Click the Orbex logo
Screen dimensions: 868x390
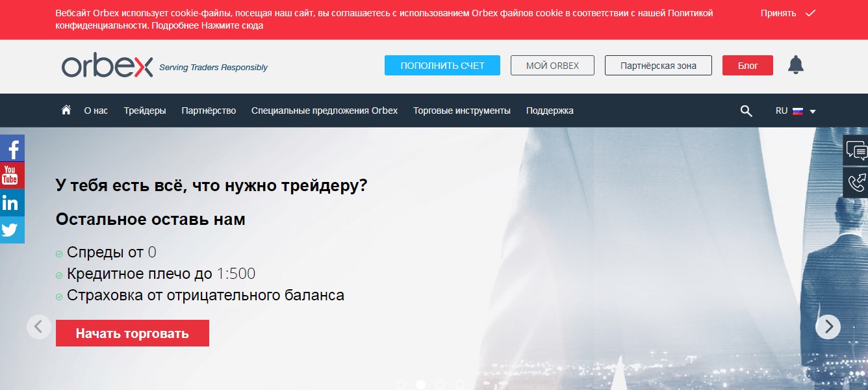107,66
